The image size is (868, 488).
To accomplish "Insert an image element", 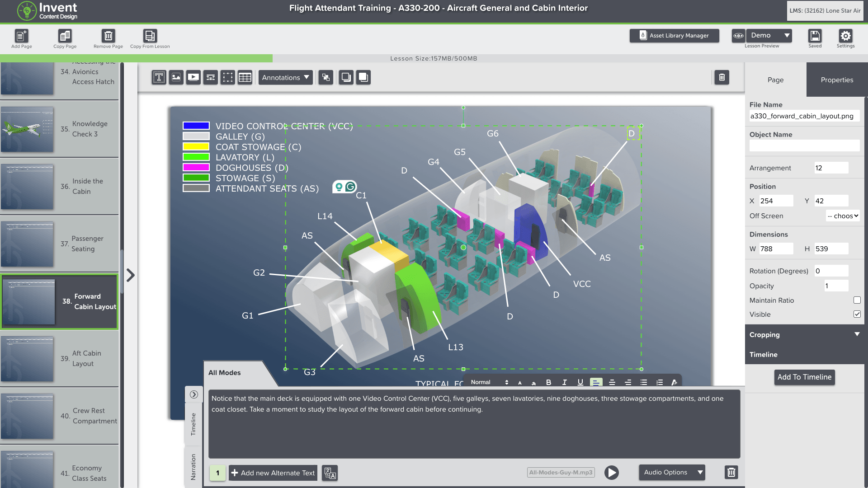I will (176, 77).
